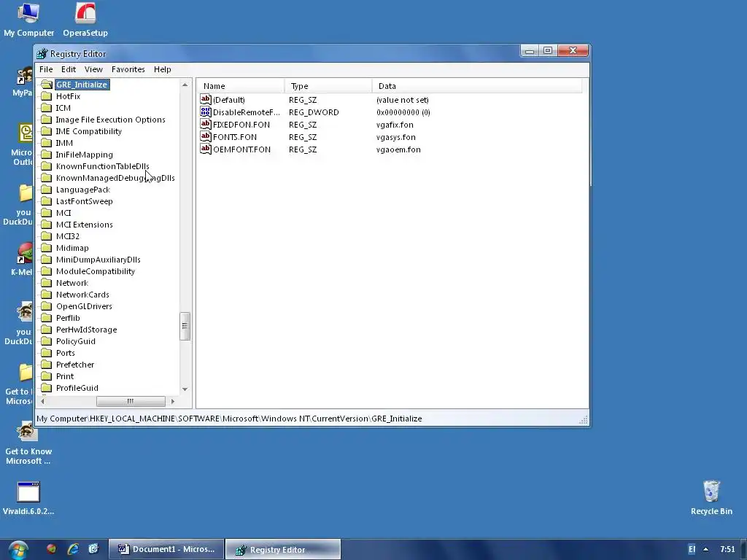Viewport: 747px width, 560px height.
Task: Open the Help menu
Action: [x=162, y=69]
